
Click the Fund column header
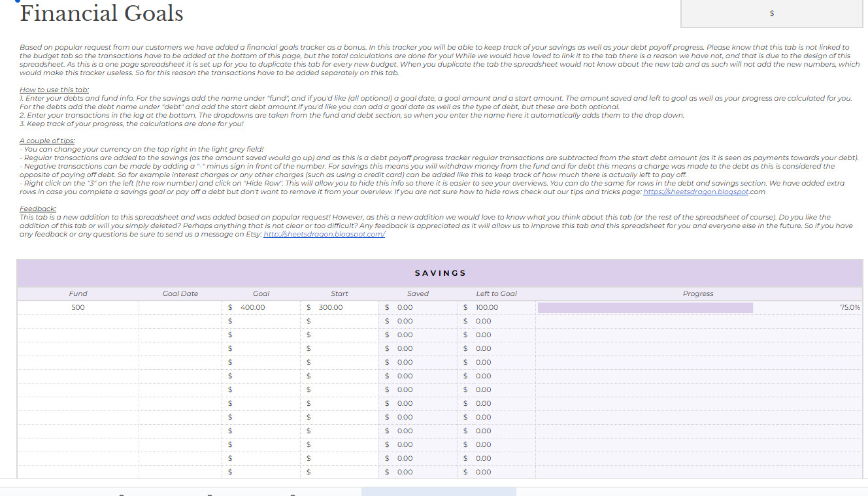(78, 293)
